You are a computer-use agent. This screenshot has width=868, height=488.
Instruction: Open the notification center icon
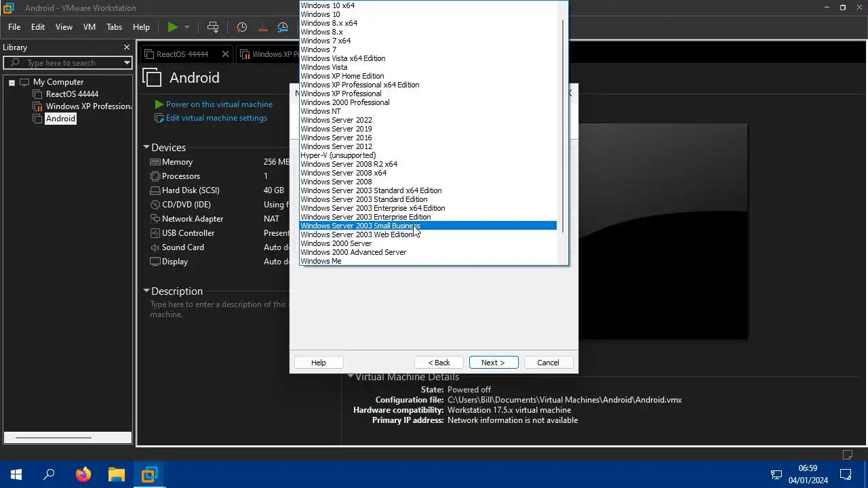pyautogui.click(x=846, y=474)
